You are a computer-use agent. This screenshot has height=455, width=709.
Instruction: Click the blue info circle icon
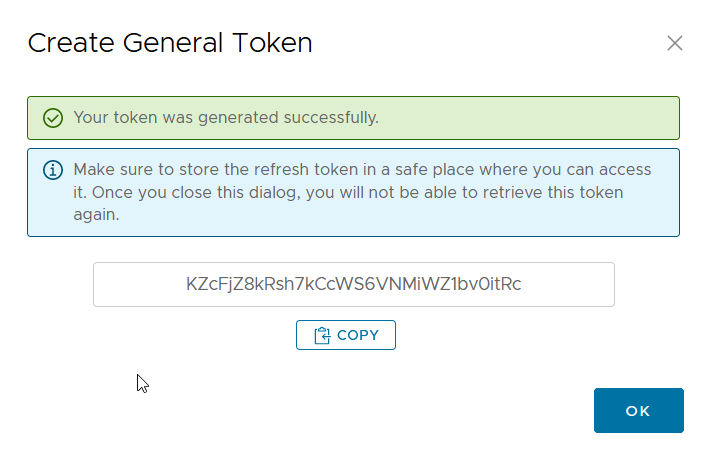[52, 170]
